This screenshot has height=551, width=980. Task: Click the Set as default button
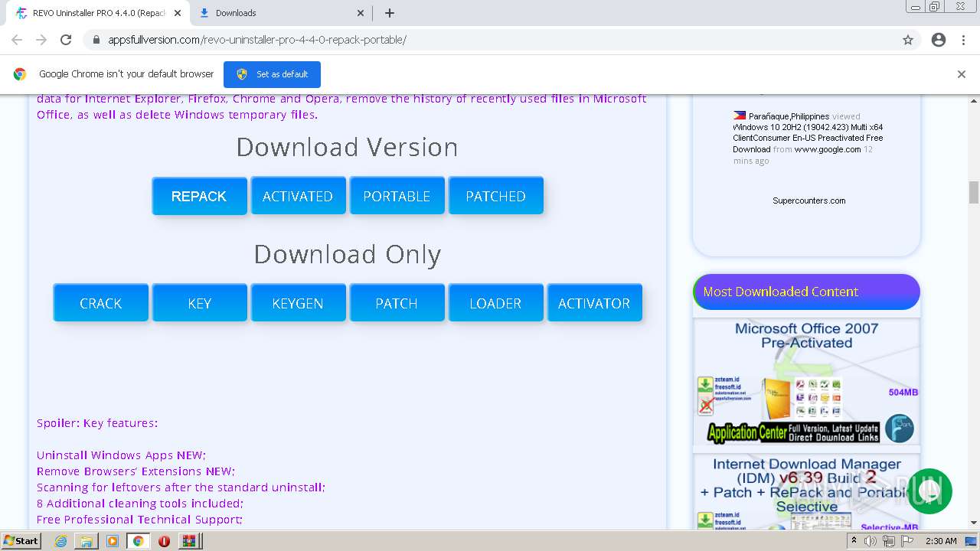pos(272,74)
